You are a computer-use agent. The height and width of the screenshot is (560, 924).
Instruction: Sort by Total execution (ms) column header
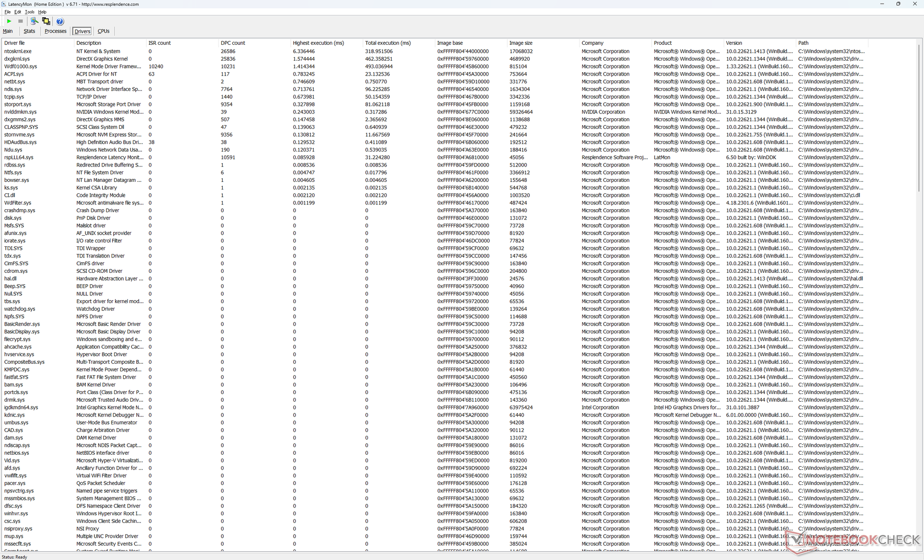[x=398, y=43]
